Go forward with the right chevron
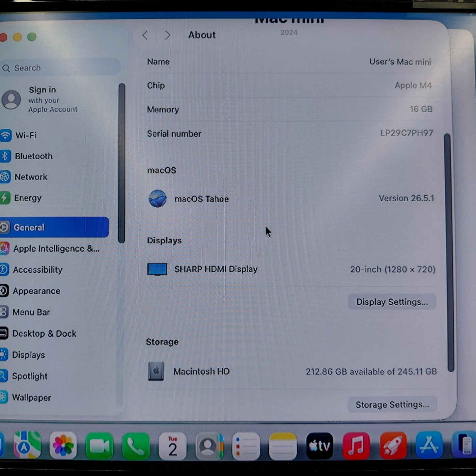Image resolution: width=476 pixels, height=476 pixels. coord(168,35)
